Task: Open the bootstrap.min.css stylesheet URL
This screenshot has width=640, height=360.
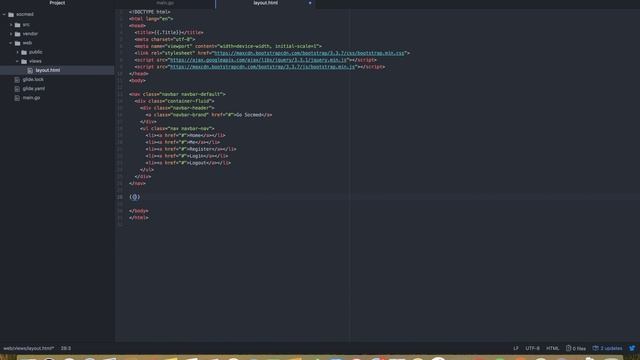Action: tap(309, 53)
